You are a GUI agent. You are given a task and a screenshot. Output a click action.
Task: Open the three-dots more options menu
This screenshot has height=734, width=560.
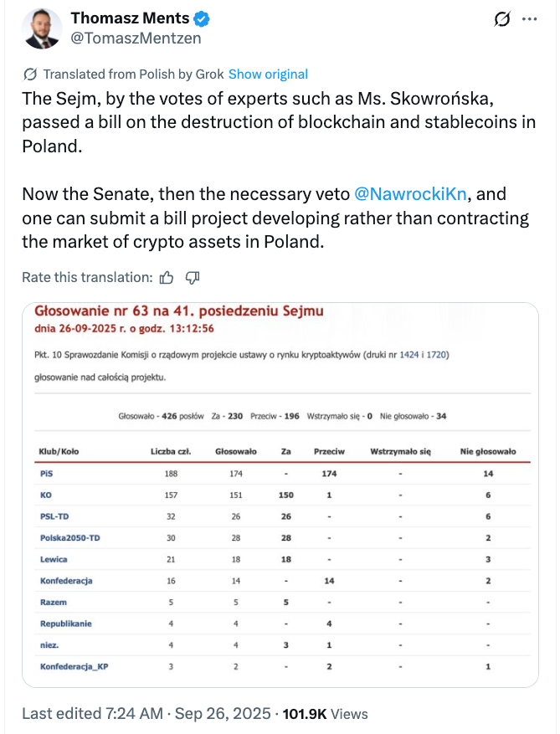pos(529,19)
